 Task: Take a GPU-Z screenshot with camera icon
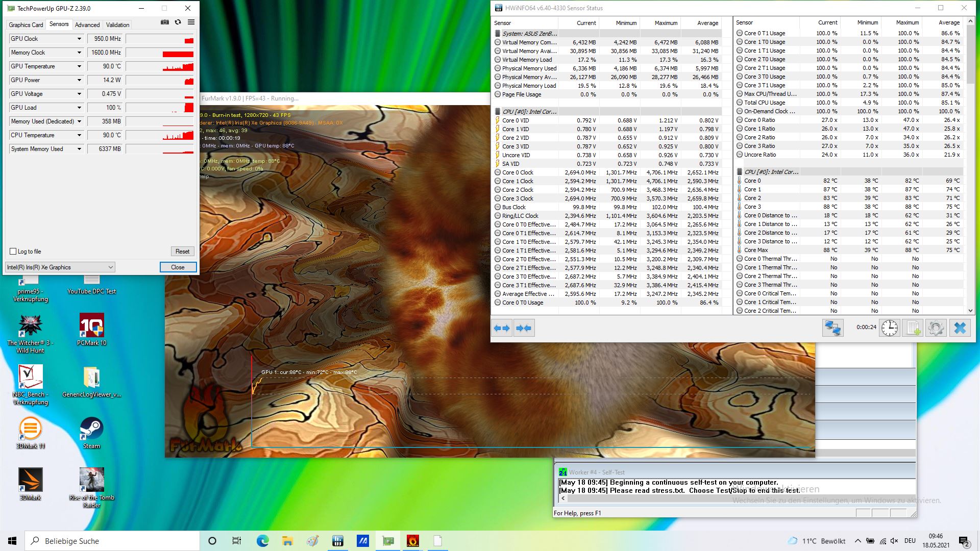click(165, 22)
